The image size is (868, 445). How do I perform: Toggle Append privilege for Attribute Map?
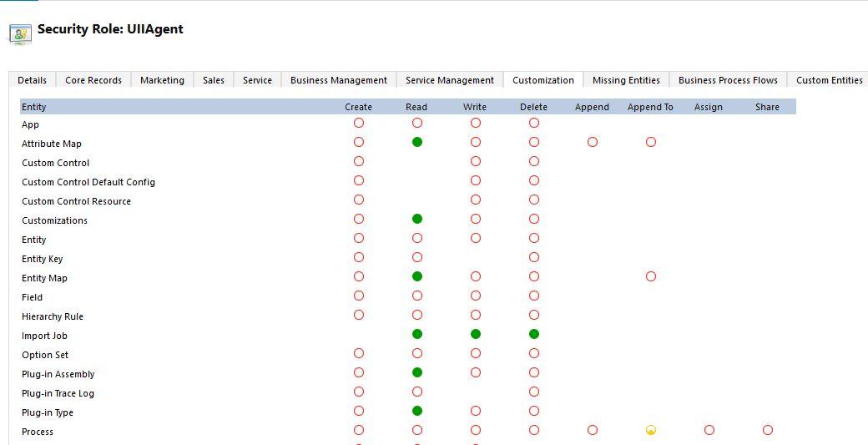click(x=593, y=142)
